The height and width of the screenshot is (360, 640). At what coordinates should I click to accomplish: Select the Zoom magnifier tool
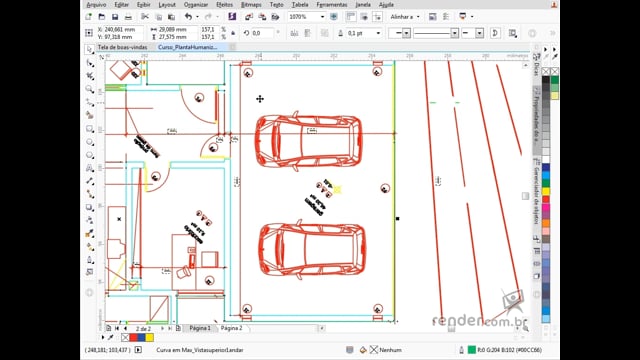[x=89, y=89]
